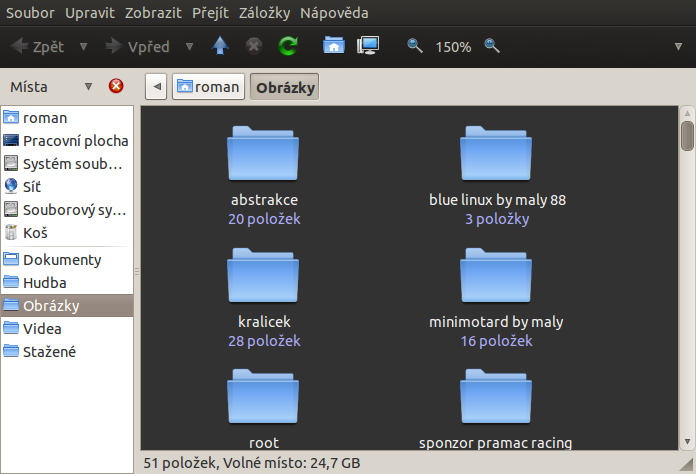This screenshot has width=696, height=474.
Task: Select Obrázky in the sidebar
Action: 67,306
